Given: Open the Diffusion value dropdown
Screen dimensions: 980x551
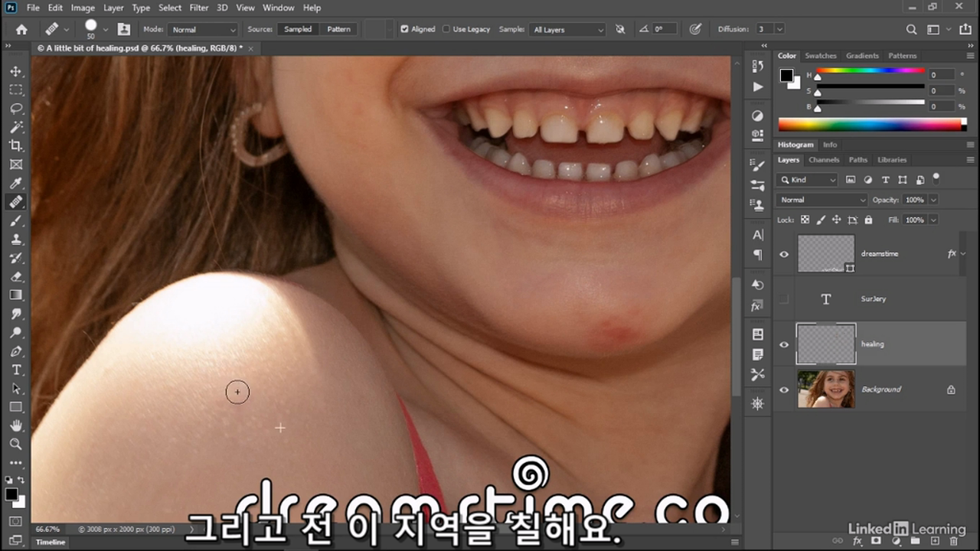Looking at the screenshot, I should 779,29.
